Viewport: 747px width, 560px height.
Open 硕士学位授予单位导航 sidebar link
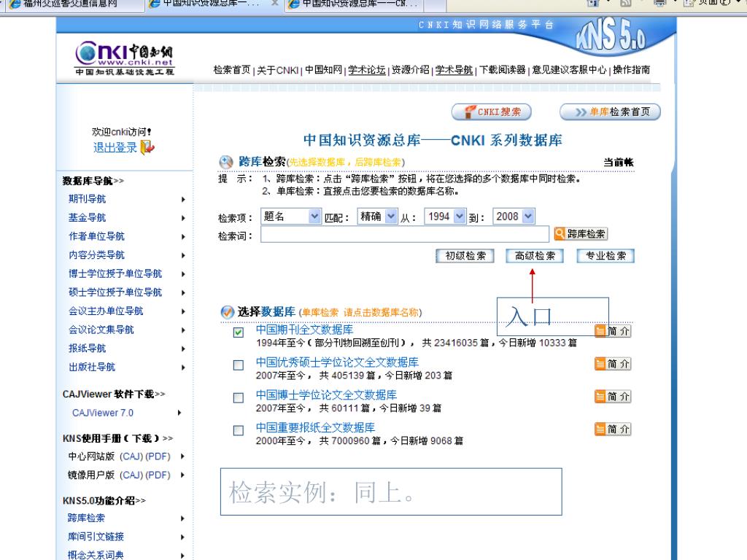115,292
